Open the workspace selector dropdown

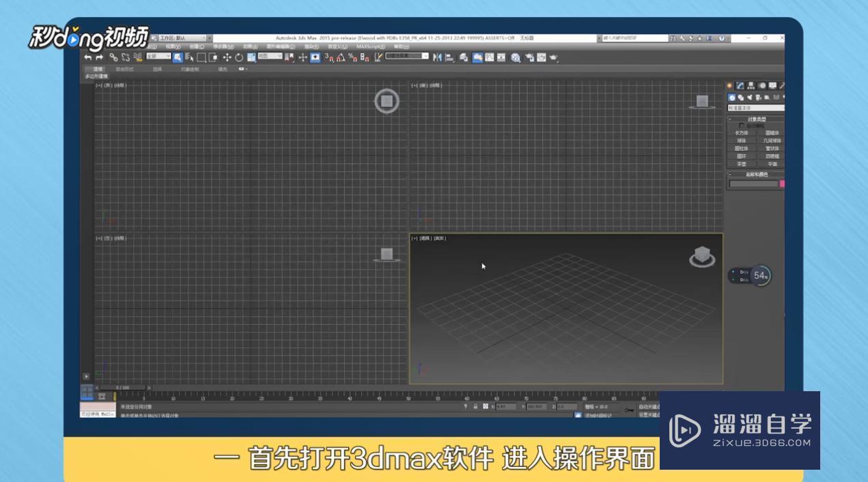[183, 38]
